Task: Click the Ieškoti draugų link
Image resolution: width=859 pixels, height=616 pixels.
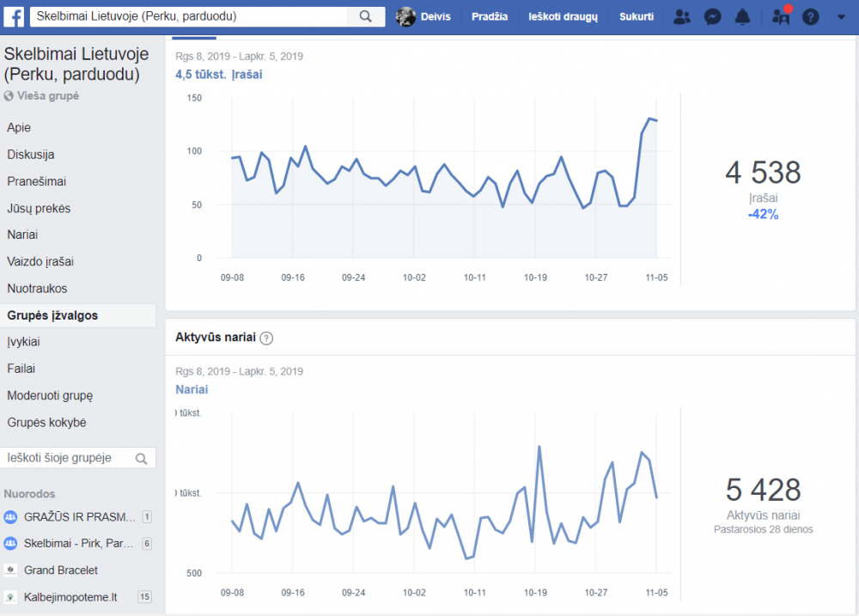Action: [x=563, y=16]
